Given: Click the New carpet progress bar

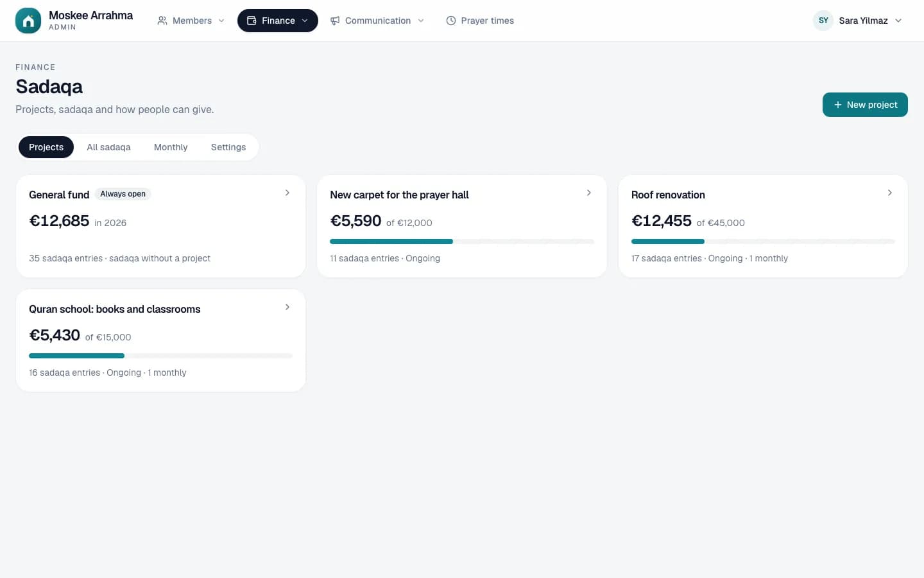Looking at the screenshot, I should pyautogui.click(x=462, y=241).
